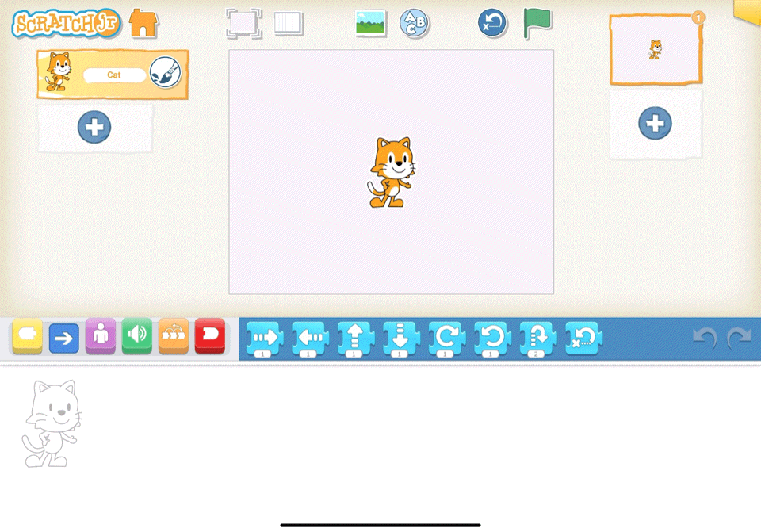Pick the Turn Right block
This screenshot has width=761, height=532.
447,339
